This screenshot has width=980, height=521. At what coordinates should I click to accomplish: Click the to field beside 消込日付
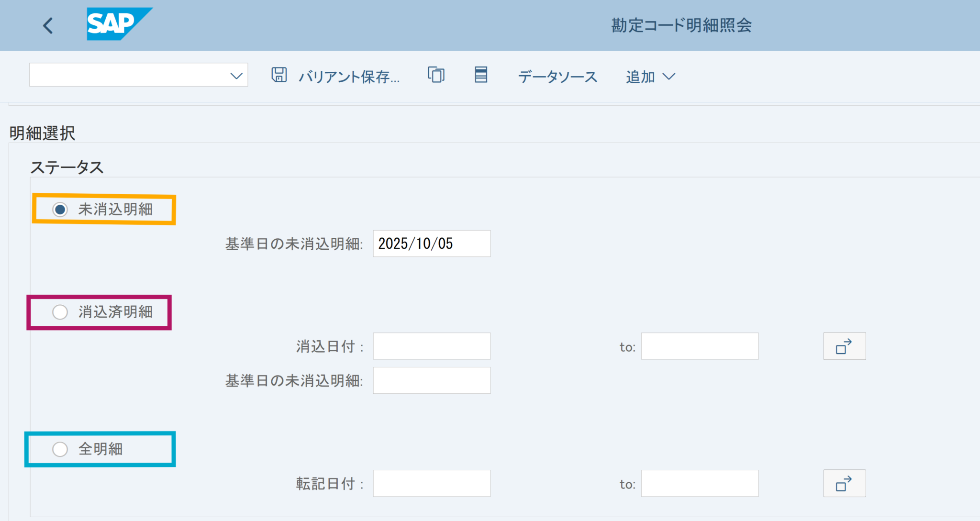699,346
